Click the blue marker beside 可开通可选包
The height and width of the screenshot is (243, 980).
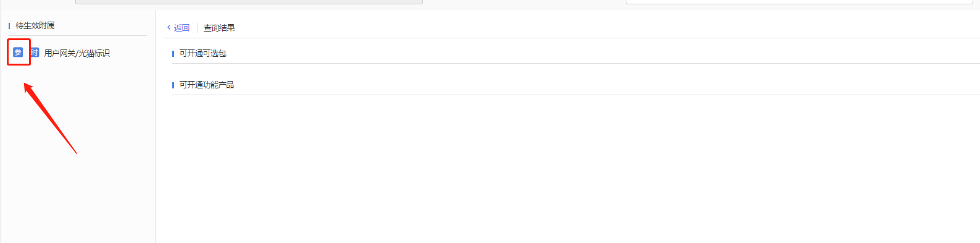(x=173, y=54)
